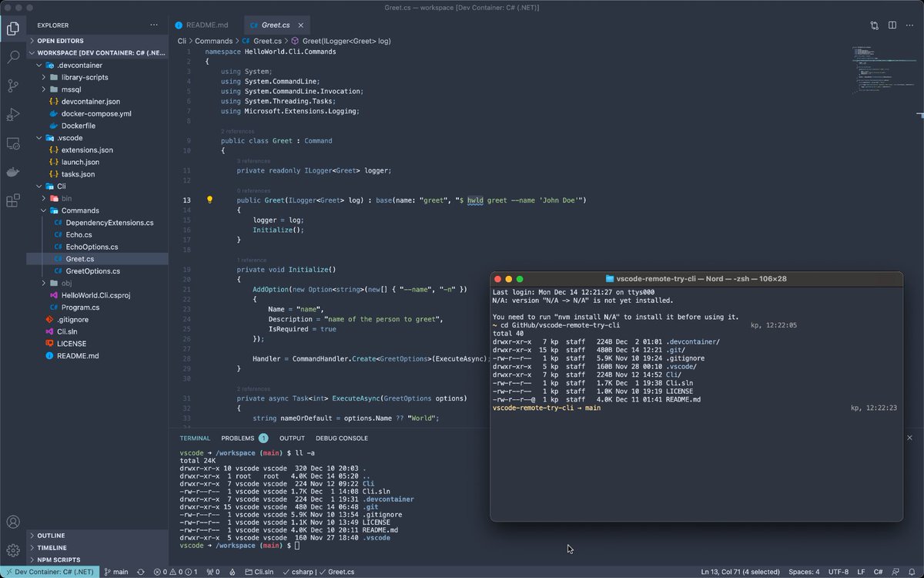Open launch.json in Explorer
Viewport: 924px width, 578px height.
point(97,162)
